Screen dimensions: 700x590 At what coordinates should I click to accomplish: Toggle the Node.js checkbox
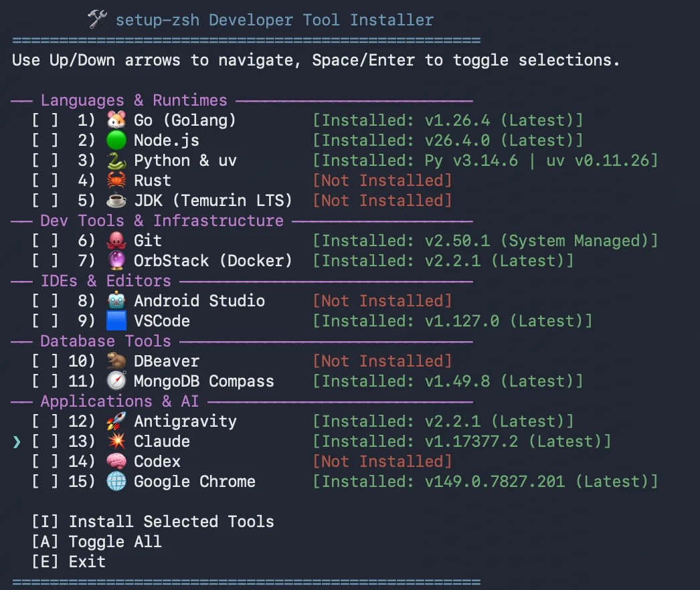45,140
